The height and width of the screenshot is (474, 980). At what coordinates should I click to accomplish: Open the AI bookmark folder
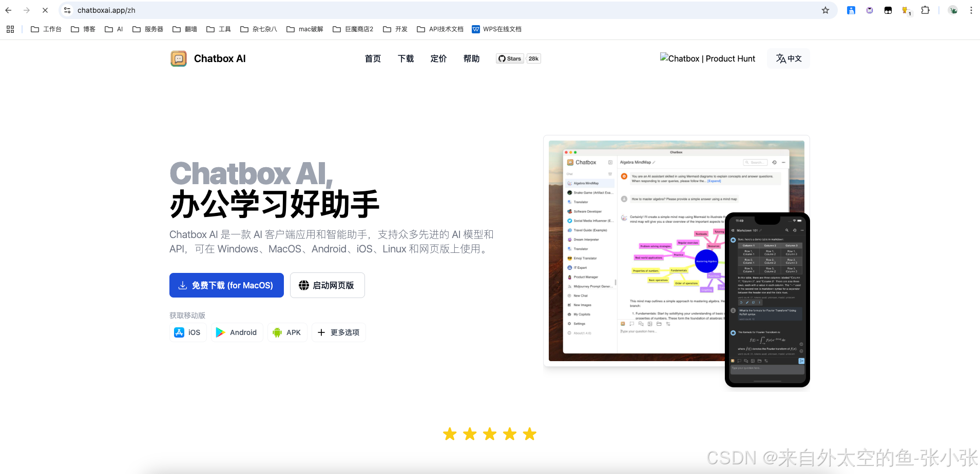pyautogui.click(x=114, y=29)
